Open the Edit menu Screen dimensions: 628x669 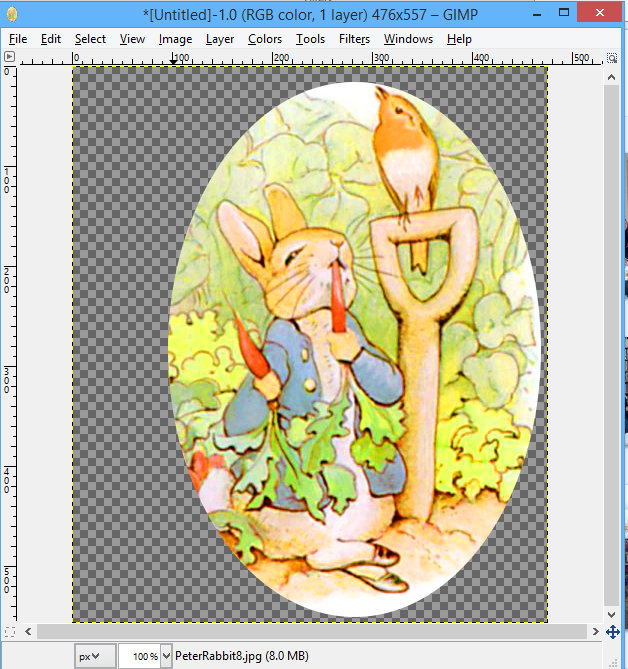(x=51, y=39)
